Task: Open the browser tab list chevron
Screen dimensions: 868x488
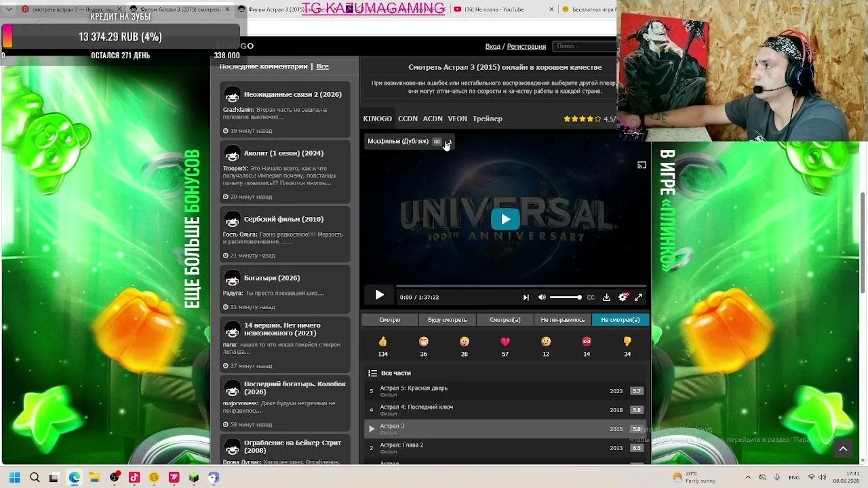Action: 9,9
